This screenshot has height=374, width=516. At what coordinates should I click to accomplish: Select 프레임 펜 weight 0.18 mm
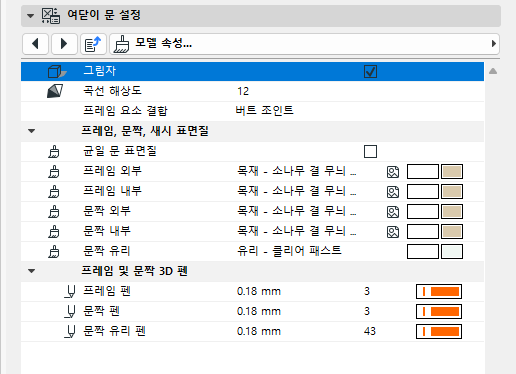[x=259, y=291]
